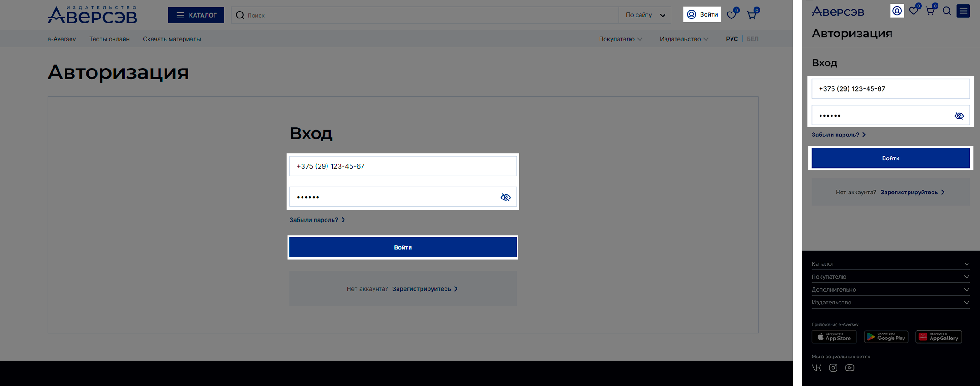Expand the Дополнительно footer section

tap(890, 290)
